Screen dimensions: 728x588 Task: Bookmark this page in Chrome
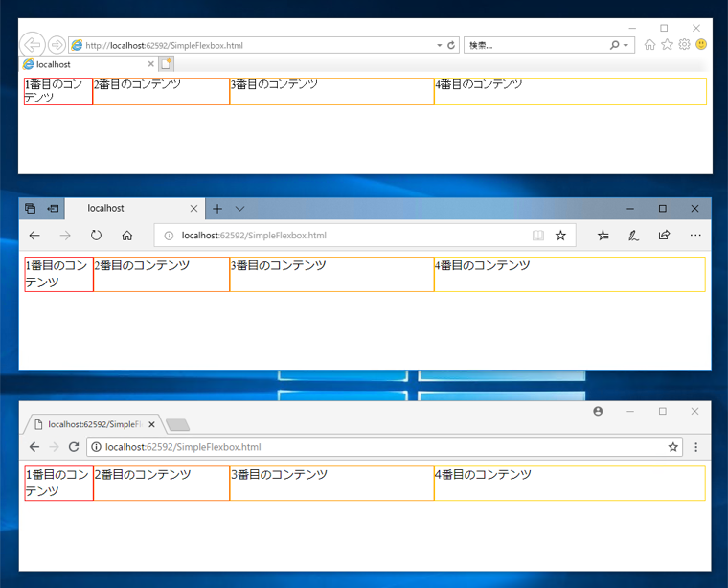coord(672,447)
